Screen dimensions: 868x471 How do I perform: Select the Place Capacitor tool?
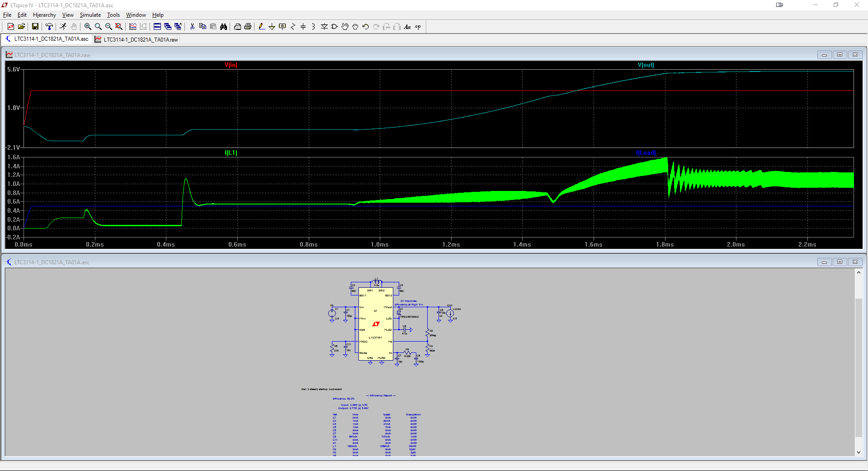coord(303,27)
